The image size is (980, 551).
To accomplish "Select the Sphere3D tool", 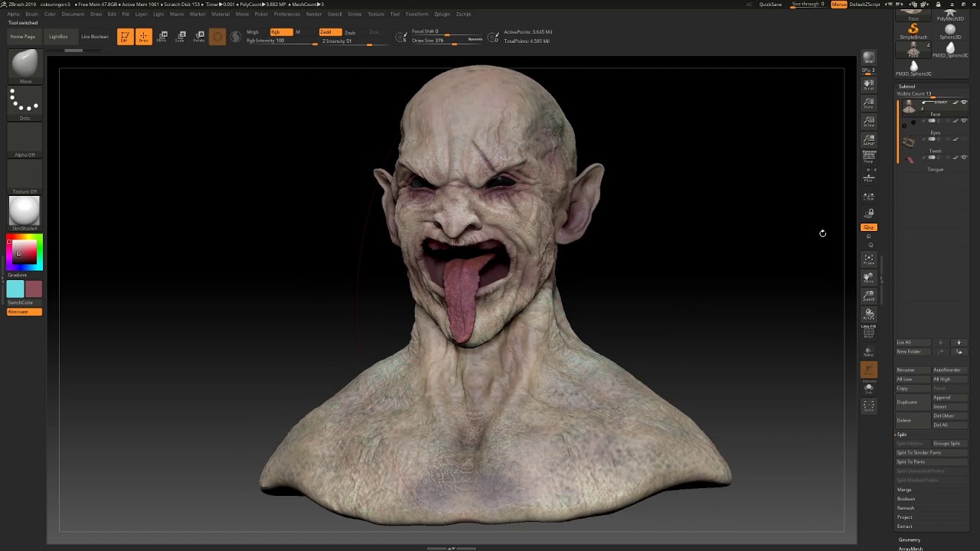I will coord(950,31).
